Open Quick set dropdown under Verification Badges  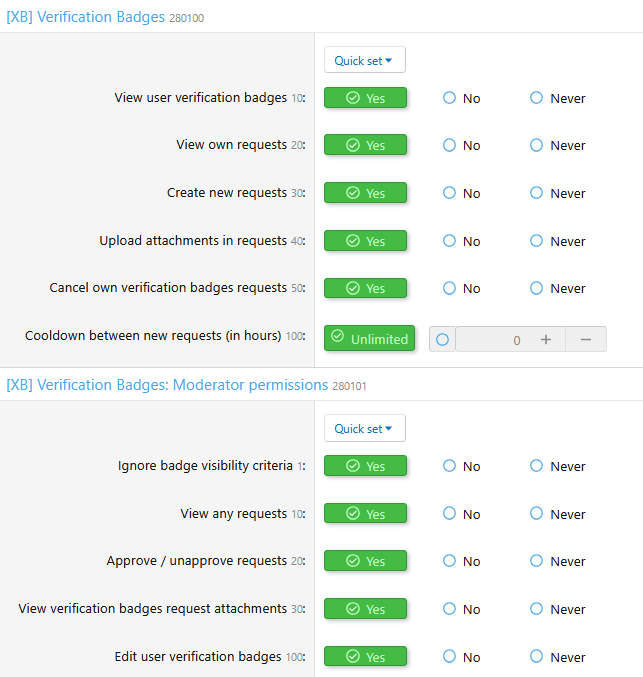[364, 60]
